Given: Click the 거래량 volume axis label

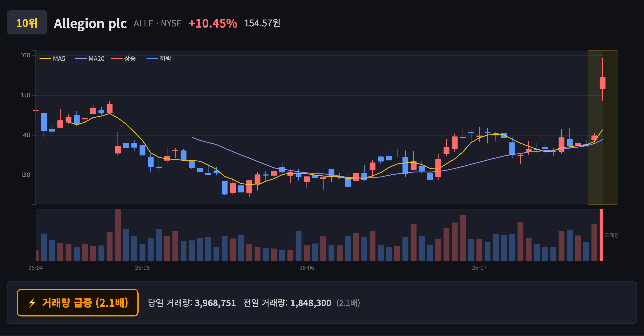Looking at the screenshot, I should pyautogui.click(x=612, y=235).
